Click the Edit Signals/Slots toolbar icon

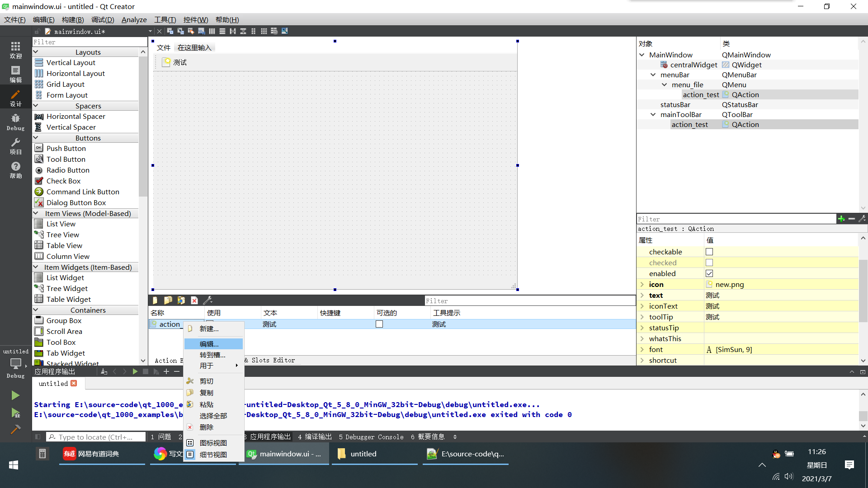180,31
